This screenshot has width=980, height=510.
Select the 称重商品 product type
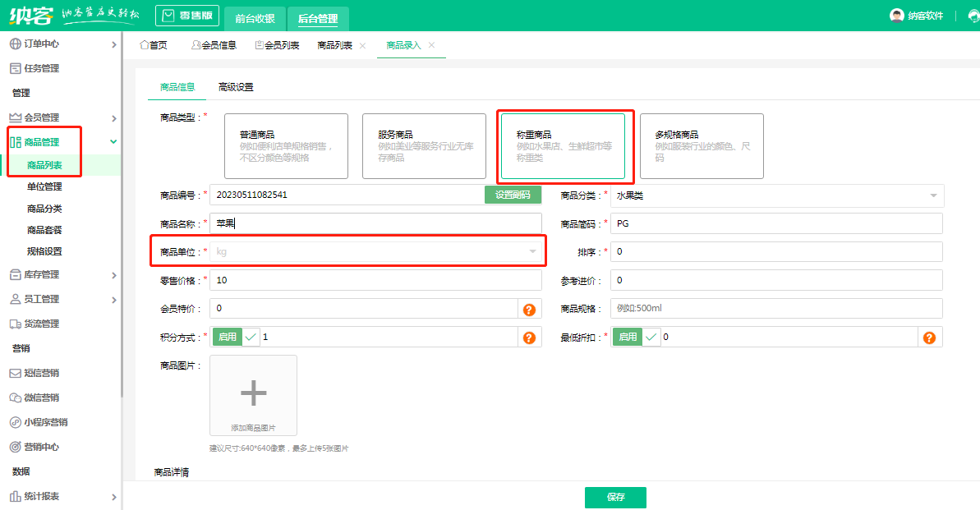(563, 146)
